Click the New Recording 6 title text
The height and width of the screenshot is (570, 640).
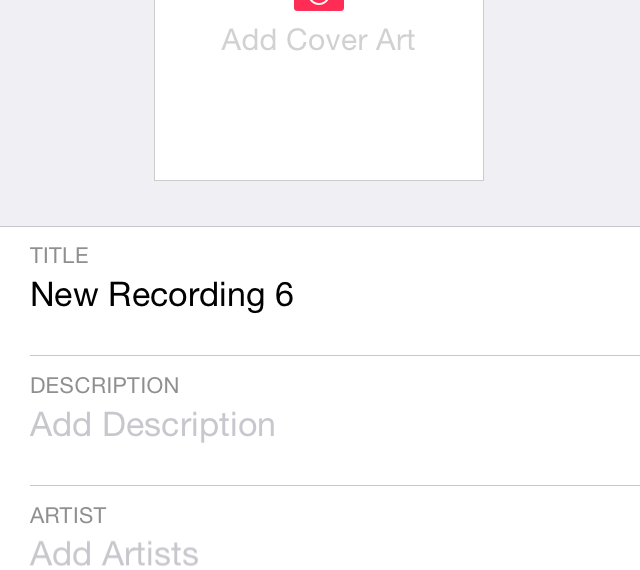point(161,295)
